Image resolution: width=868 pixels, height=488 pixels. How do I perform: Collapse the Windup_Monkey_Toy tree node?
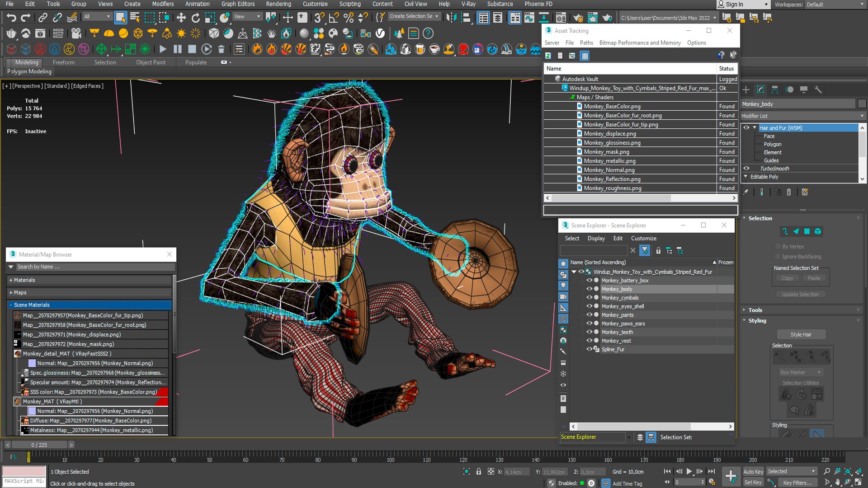(x=574, y=272)
